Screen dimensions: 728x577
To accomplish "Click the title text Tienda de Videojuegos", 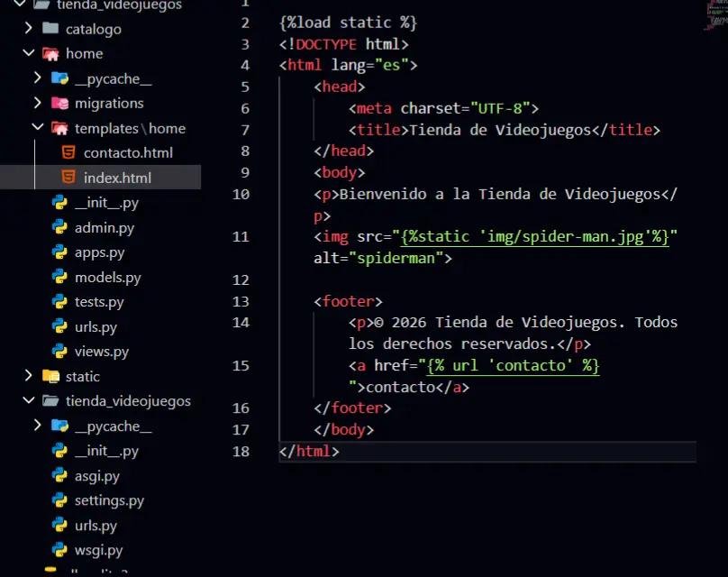I will pyautogui.click(x=500, y=130).
